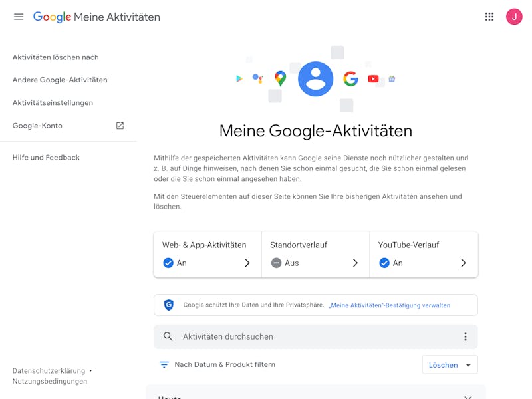The image size is (532, 399).
Task: Expand YouTube-Verlauf chevron
Action: pyautogui.click(x=464, y=263)
